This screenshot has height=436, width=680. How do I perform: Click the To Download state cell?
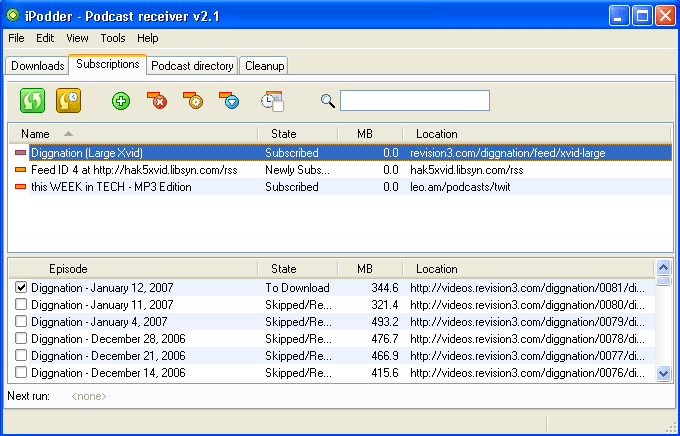click(x=298, y=288)
